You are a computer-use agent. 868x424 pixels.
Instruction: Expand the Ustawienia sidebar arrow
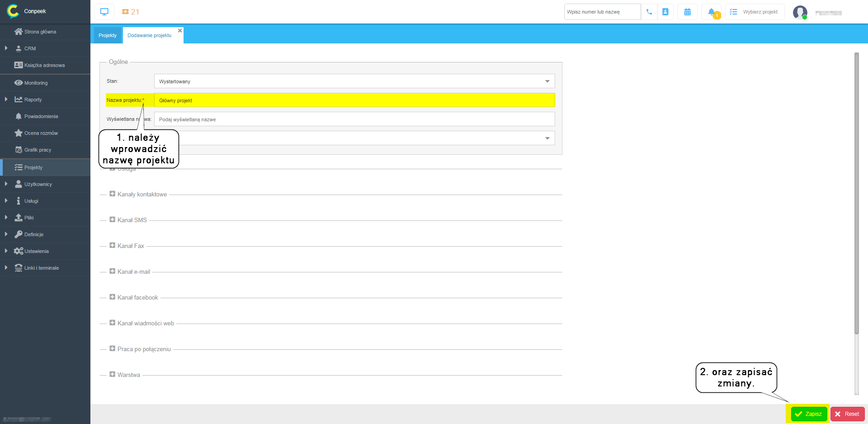point(6,251)
